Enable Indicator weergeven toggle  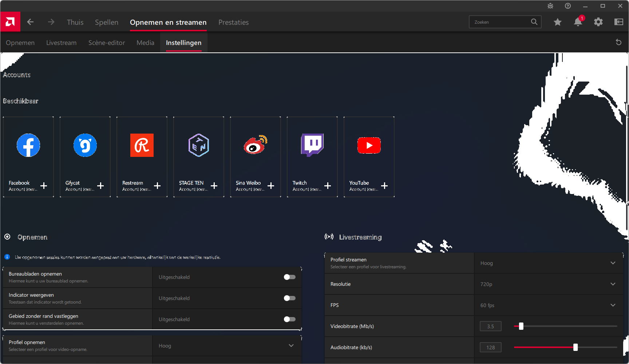point(290,298)
